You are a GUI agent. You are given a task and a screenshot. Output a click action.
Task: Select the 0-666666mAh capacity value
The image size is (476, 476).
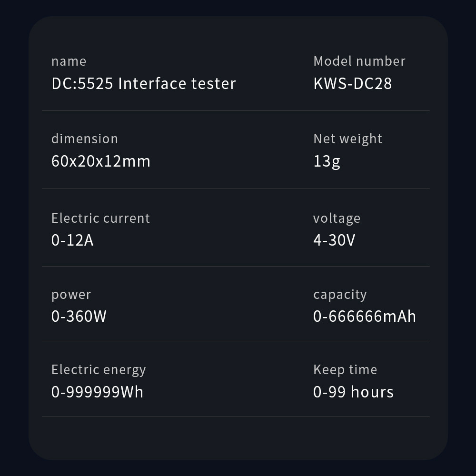(x=365, y=317)
